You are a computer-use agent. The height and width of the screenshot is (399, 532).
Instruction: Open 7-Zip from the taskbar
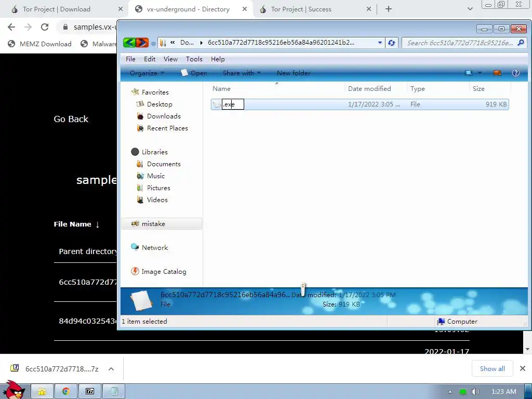[x=90, y=392]
